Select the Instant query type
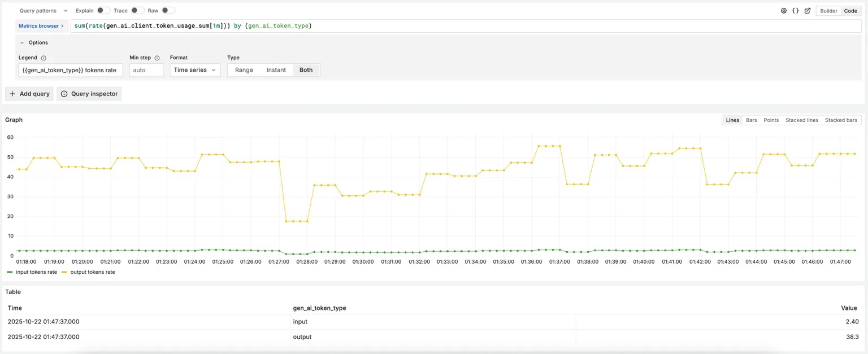 point(276,70)
